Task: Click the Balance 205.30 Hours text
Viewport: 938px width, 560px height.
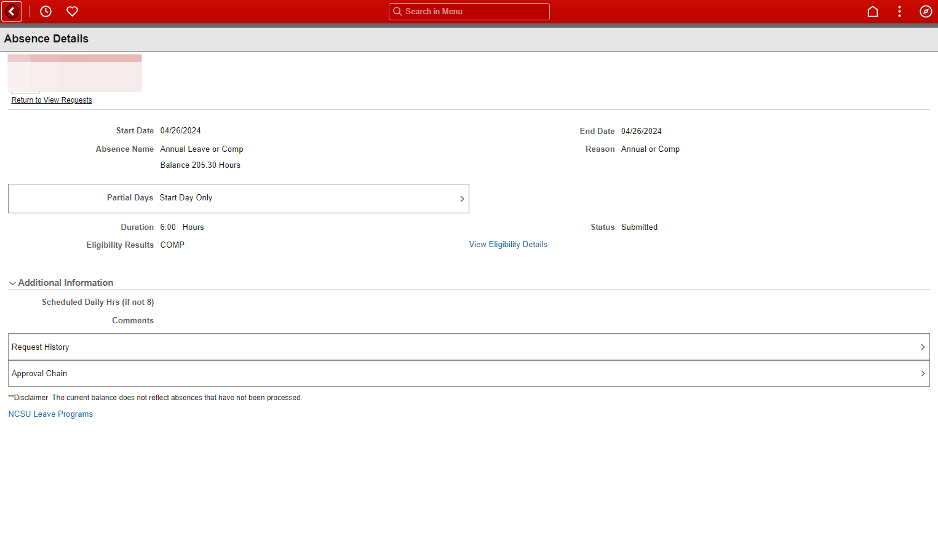Action: [x=201, y=165]
